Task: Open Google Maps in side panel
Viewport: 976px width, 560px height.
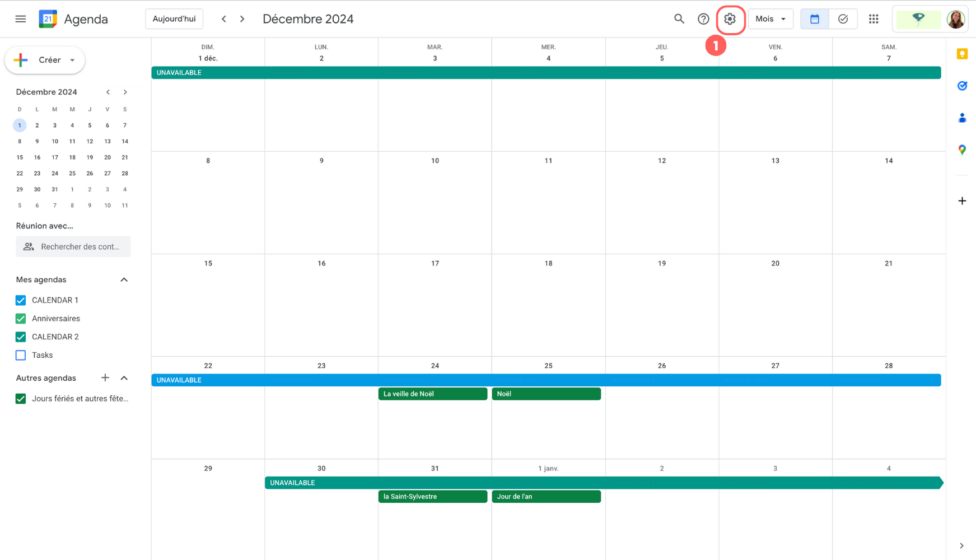Action: click(x=962, y=150)
